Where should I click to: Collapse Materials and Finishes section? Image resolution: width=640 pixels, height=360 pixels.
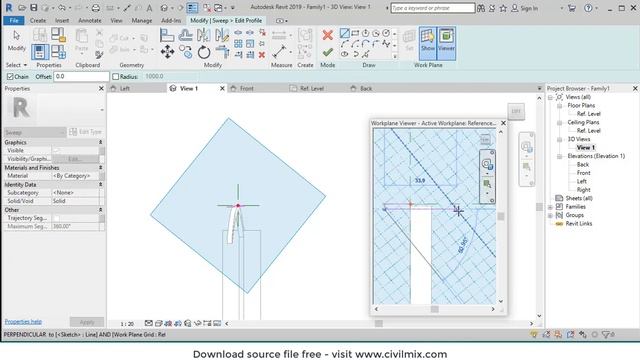(100, 167)
